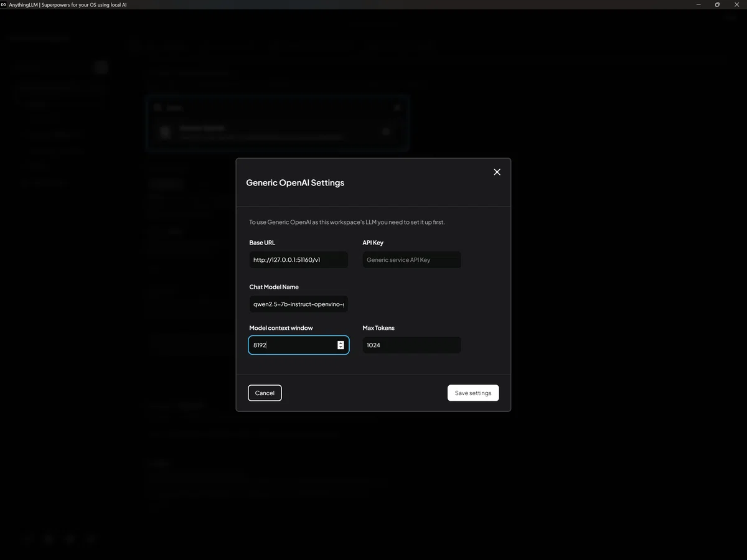Decrease Model context window with stepper down arrow
Viewport: 747px width, 560px height.
click(x=341, y=347)
